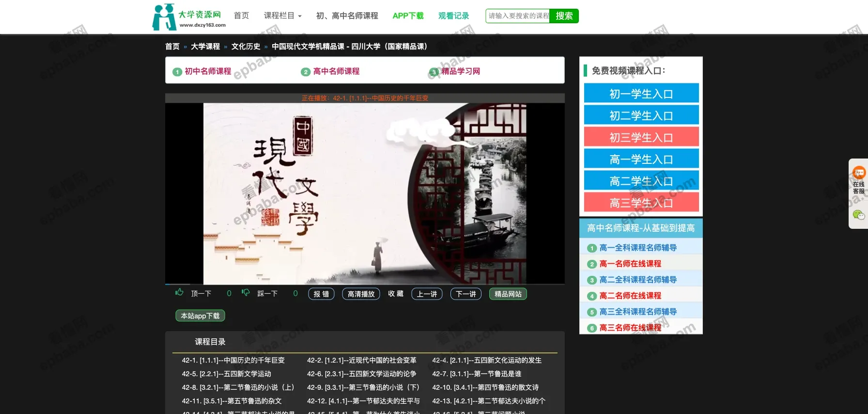
Task: Open the 精品学习网 link
Action: tap(461, 71)
